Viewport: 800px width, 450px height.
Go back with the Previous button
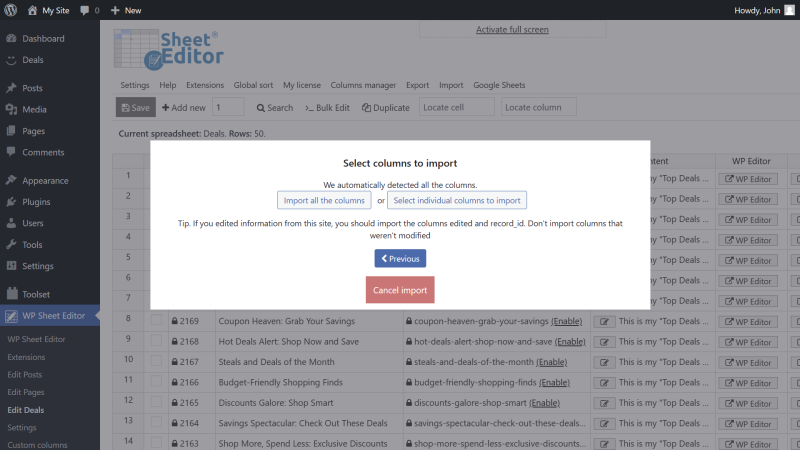click(x=400, y=259)
